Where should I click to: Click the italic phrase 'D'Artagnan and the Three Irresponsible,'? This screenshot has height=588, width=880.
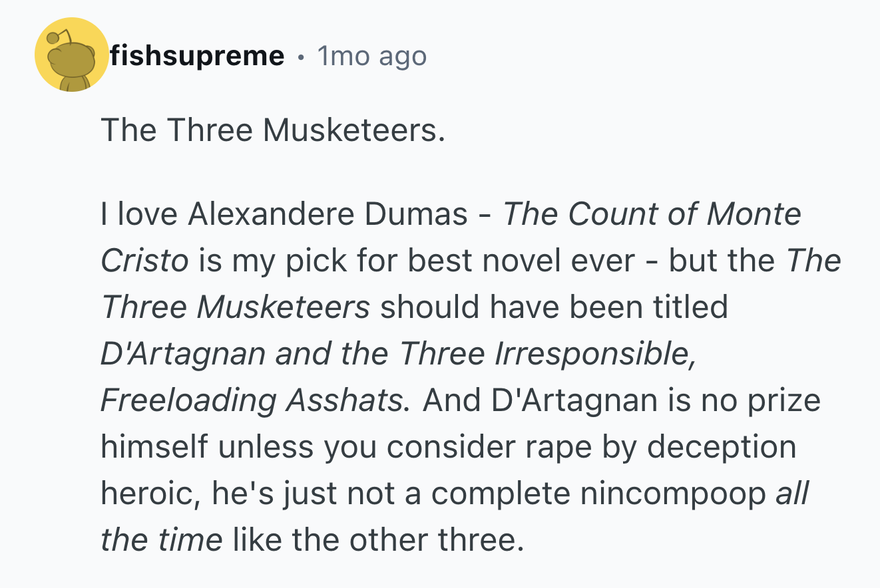pos(399,354)
